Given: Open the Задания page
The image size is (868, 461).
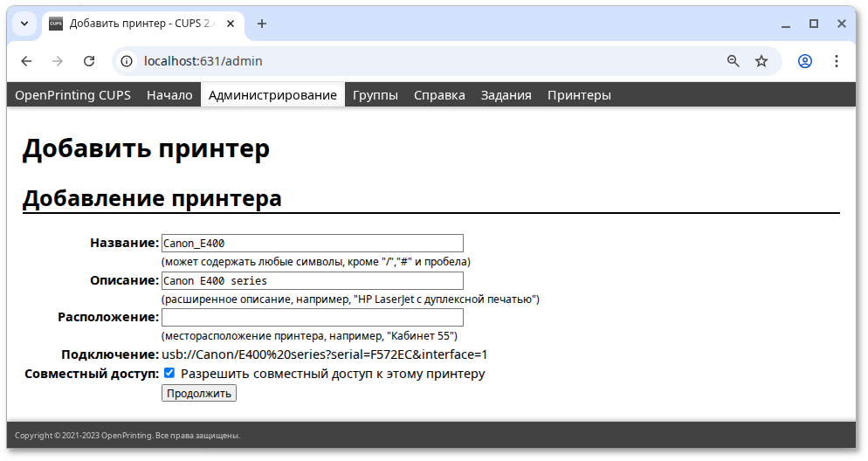Looking at the screenshot, I should click(506, 95).
